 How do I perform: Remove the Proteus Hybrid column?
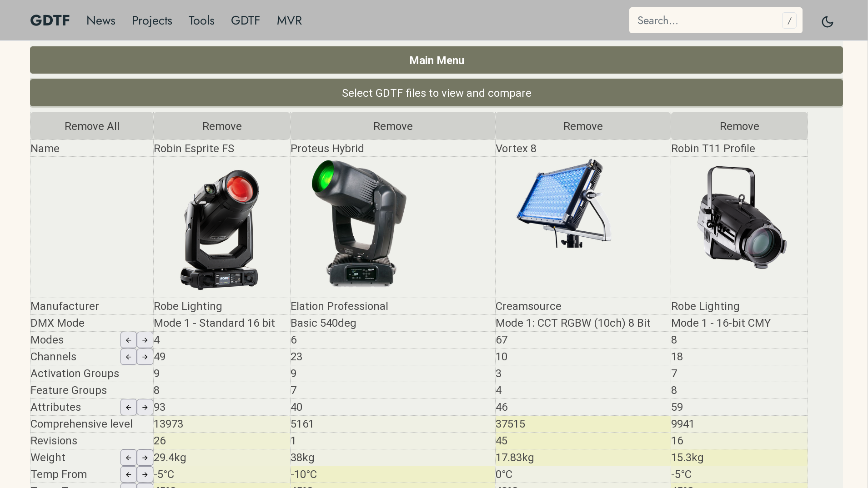pos(393,126)
